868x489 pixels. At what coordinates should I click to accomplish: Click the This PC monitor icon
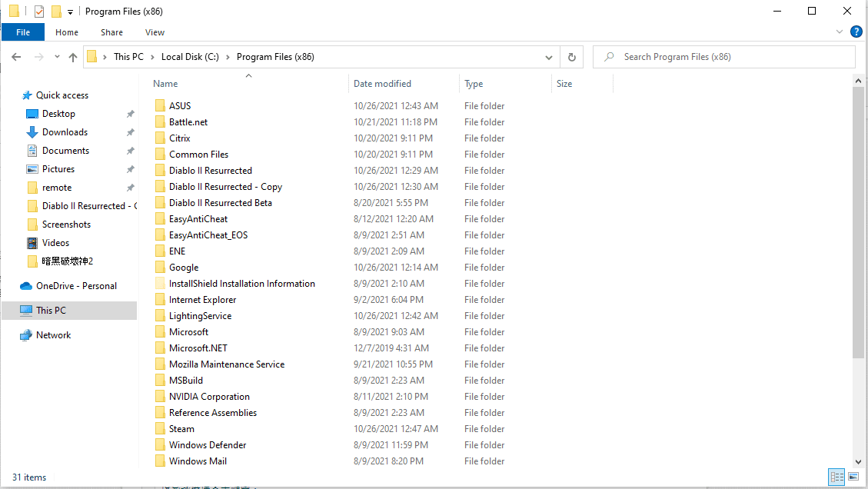26,311
